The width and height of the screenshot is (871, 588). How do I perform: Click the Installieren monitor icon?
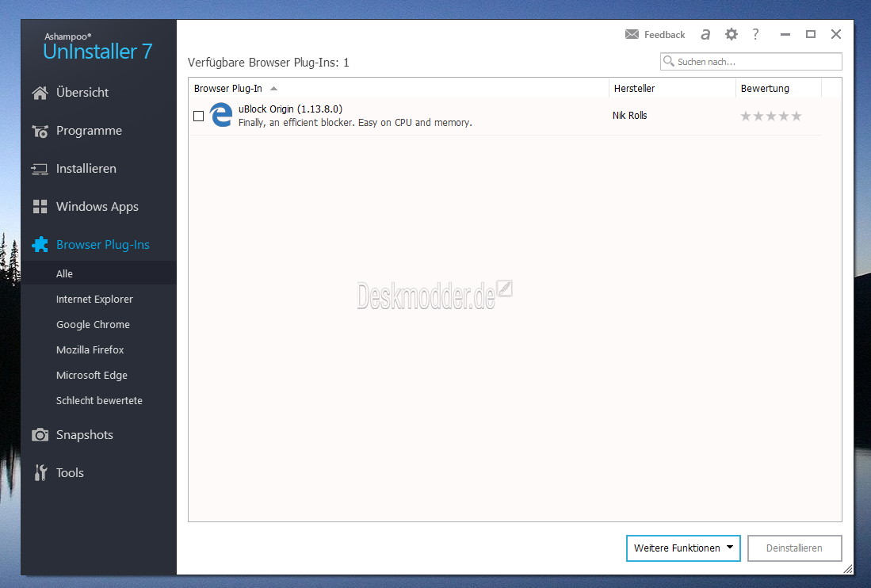tap(40, 169)
